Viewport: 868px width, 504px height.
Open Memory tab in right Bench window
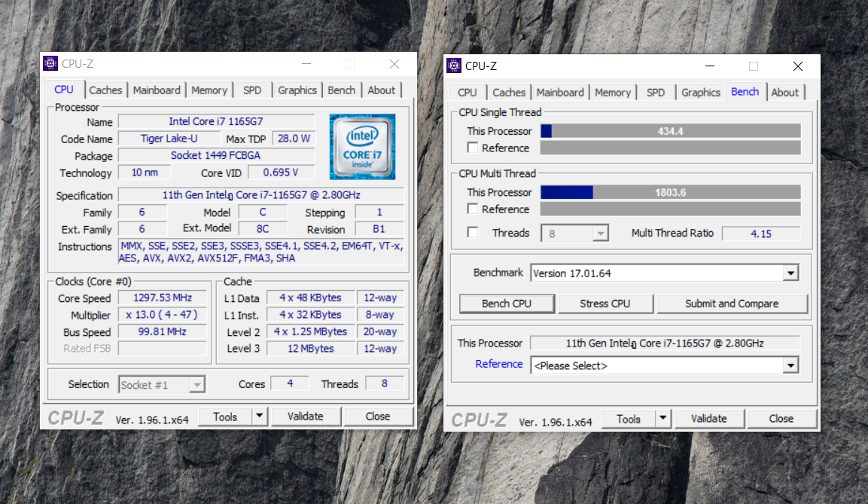pos(613,93)
